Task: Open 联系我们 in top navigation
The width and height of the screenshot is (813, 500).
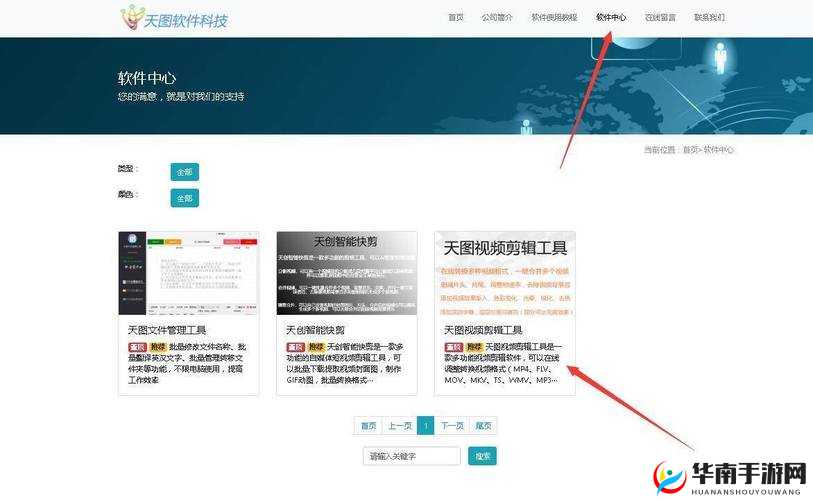Action: (x=709, y=17)
